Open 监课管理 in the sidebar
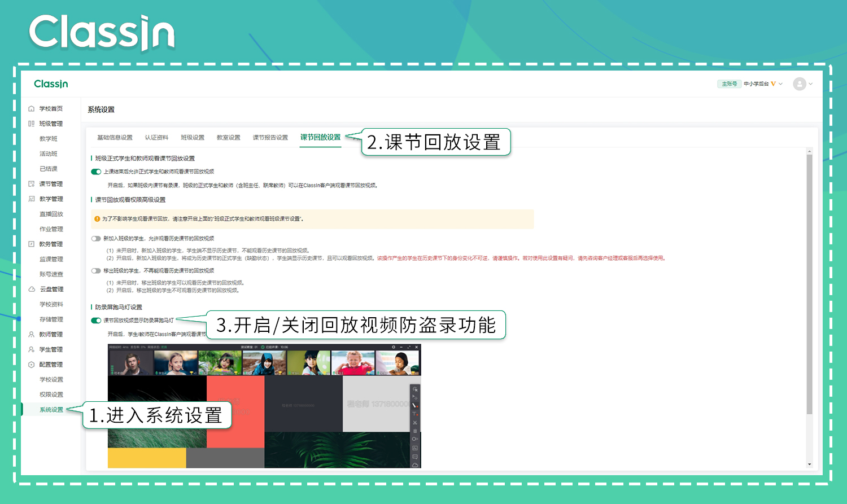Screen dimensions: 847x504 pyautogui.click(x=51, y=259)
